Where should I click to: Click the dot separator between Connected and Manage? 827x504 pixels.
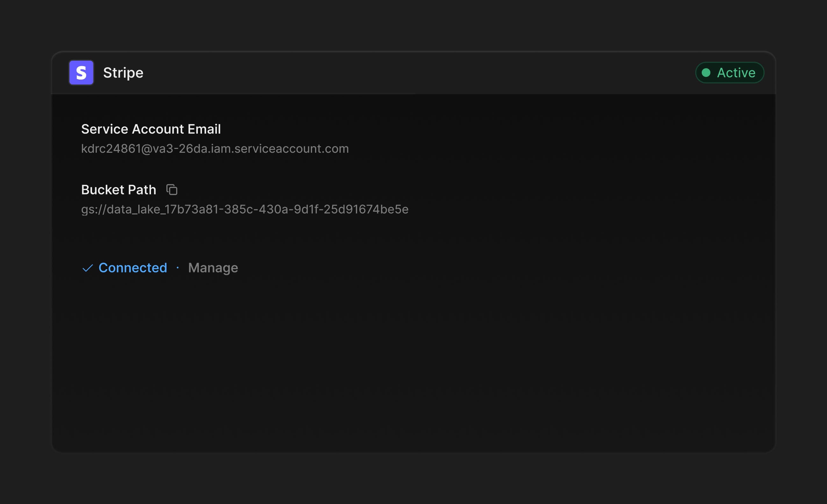coord(178,268)
